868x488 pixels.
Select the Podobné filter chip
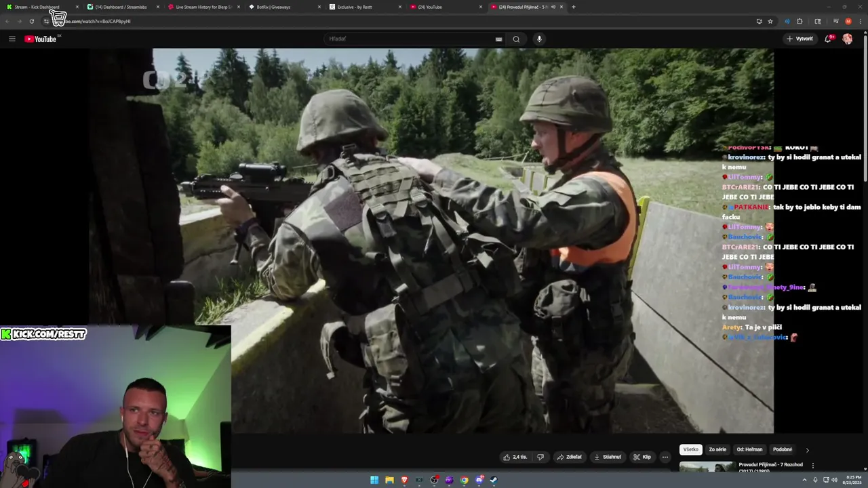(783, 449)
